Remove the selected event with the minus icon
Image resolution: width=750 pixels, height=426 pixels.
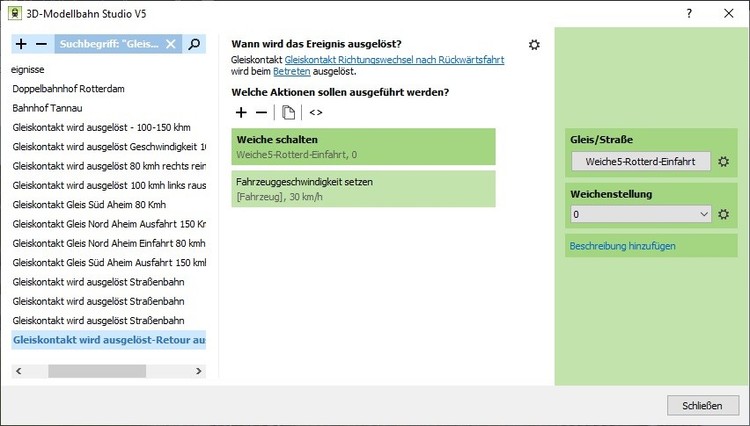(x=42, y=44)
